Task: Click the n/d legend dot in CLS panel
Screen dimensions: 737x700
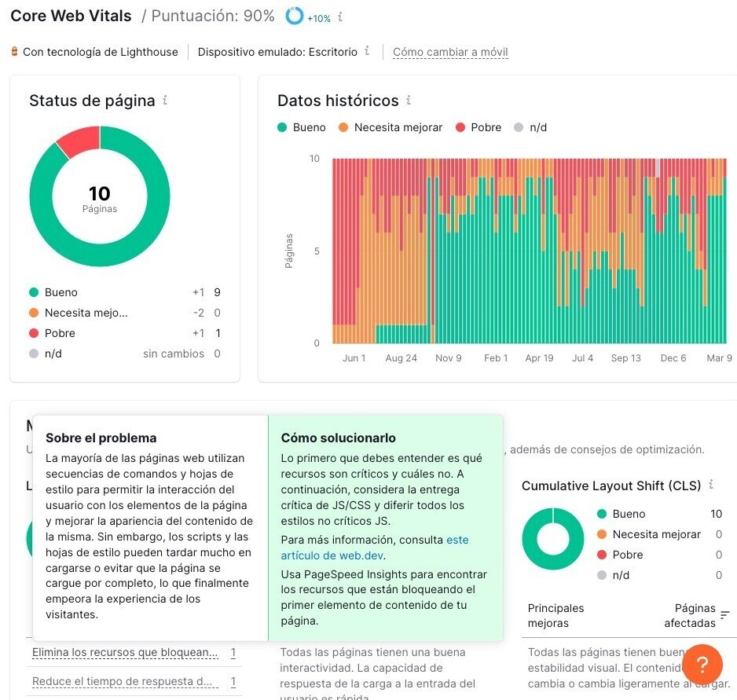Action: point(601,575)
